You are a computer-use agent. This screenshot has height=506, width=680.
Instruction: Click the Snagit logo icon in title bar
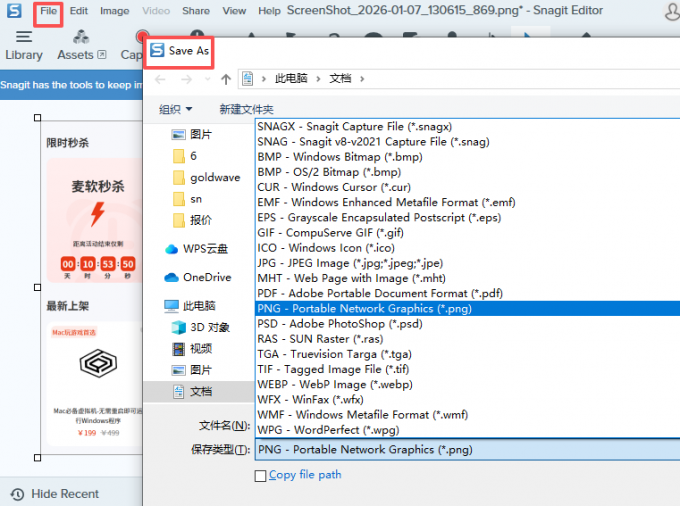[14, 10]
